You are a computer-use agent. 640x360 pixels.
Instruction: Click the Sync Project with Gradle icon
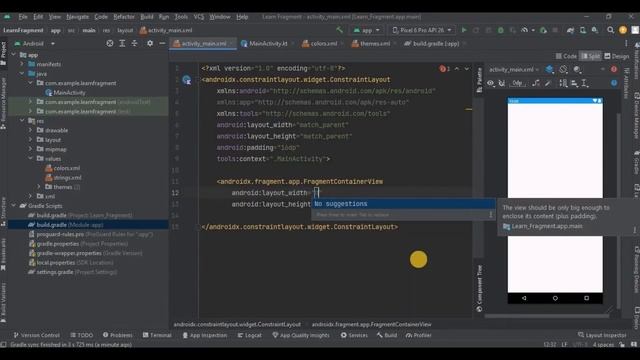click(570, 30)
